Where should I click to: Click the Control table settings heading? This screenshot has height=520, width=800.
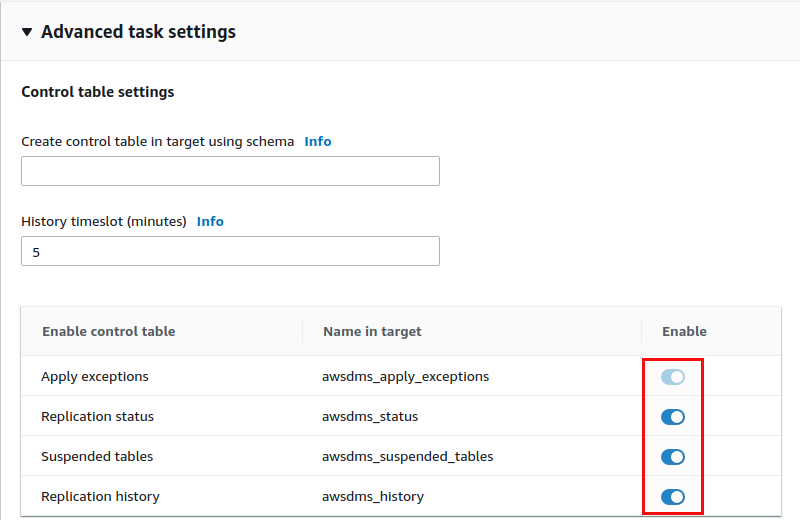coord(98,92)
